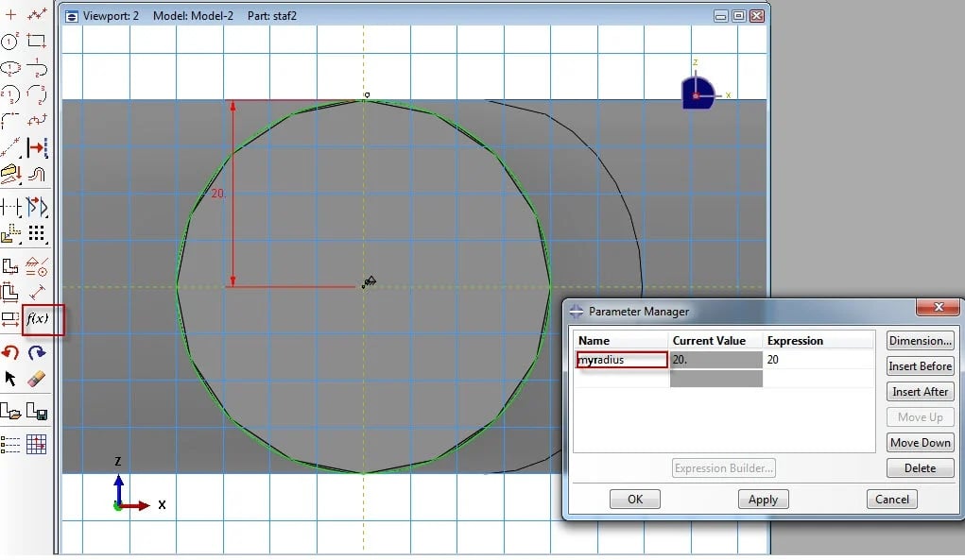Click the Dimension button
Screen dimensions: 965x560
tap(920, 341)
